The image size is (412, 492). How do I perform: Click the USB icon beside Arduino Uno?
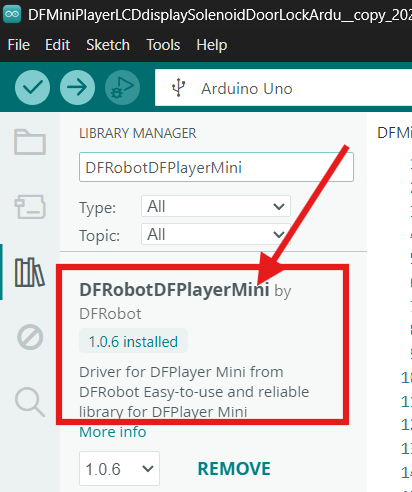(178, 88)
